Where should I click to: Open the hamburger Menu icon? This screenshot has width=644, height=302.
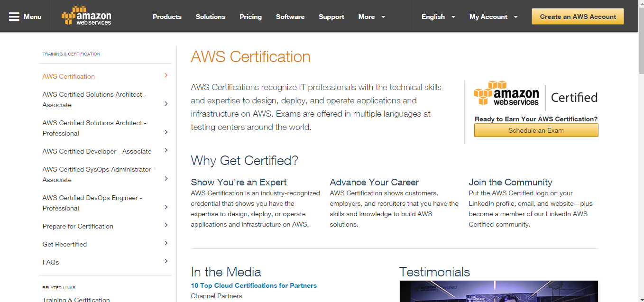coord(14,17)
